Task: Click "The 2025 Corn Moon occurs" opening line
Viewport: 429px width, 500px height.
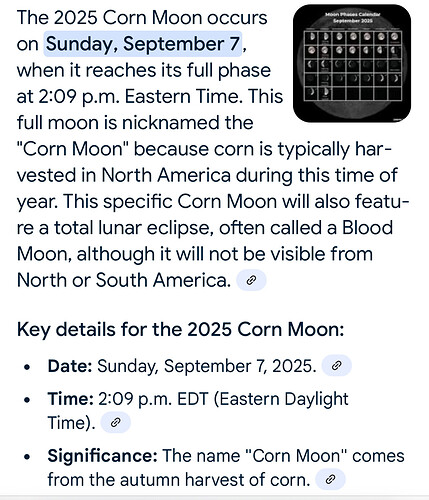Action: 142,18
